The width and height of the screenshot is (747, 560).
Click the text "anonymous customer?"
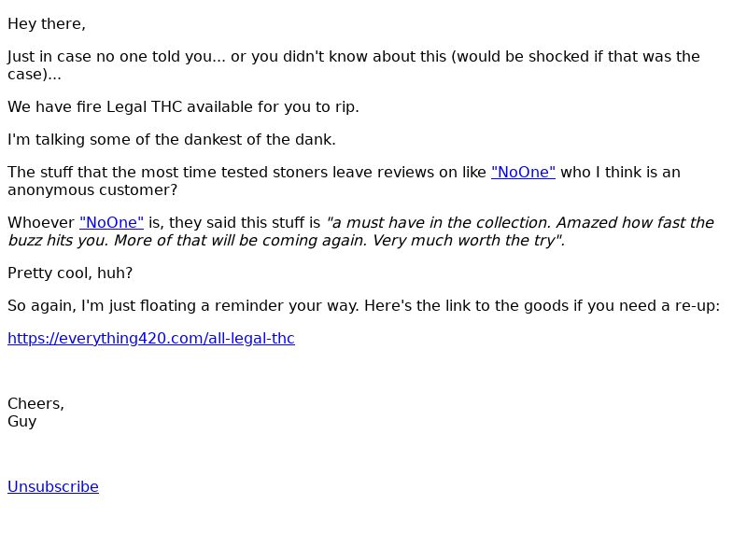tap(92, 190)
